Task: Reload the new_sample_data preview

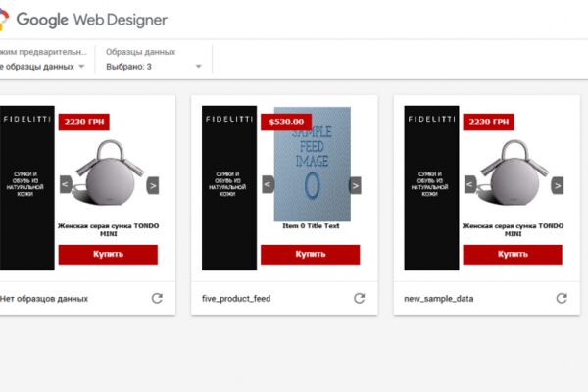Action: (562, 298)
